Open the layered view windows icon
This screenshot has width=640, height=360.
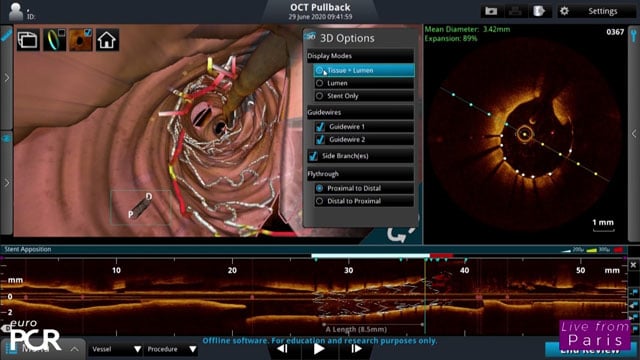28,40
